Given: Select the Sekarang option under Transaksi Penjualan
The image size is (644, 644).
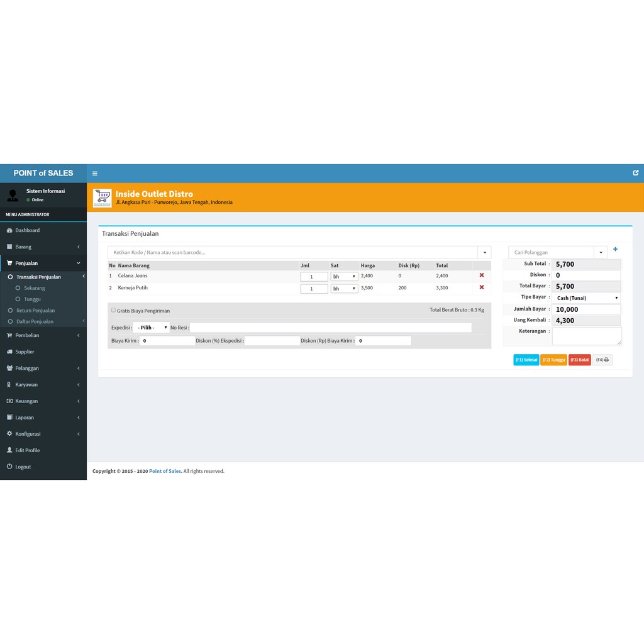Looking at the screenshot, I should [x=34, y=288].
